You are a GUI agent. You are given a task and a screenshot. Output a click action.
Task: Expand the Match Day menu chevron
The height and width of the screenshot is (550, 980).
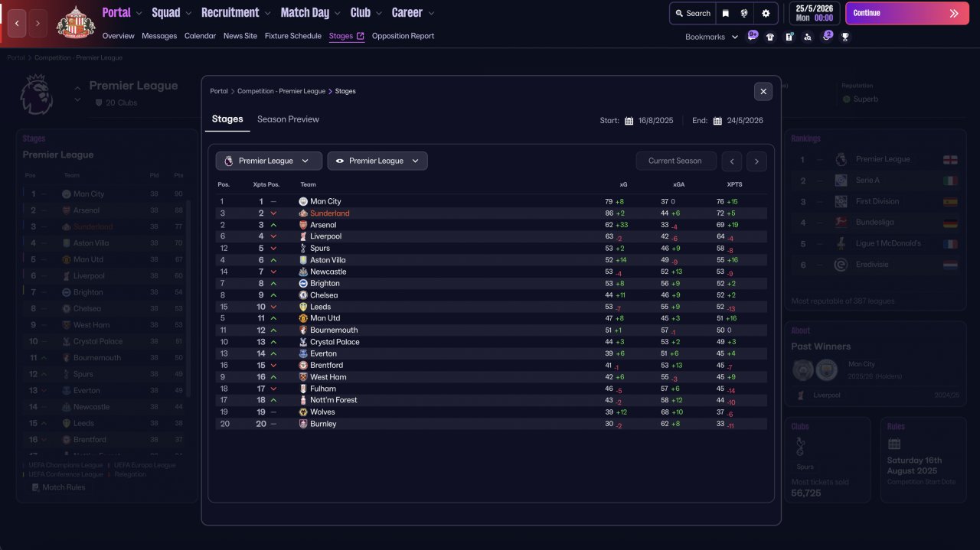click(337, 13)
